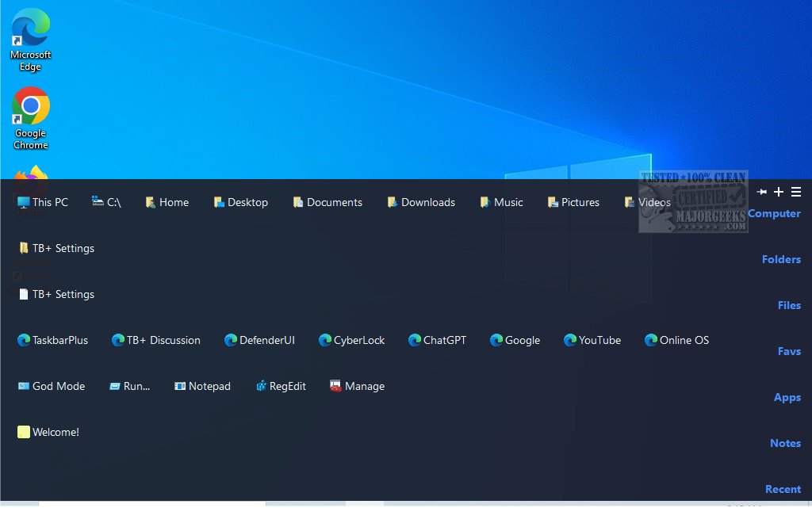Open the Documents folder shortcut
812x508 pixels.
(x=327, y=202)
